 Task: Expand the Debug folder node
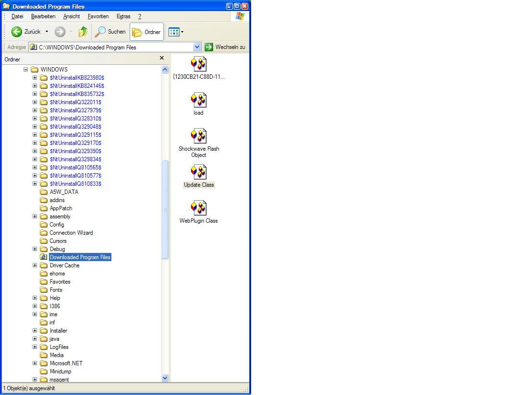tap(35, 249)
